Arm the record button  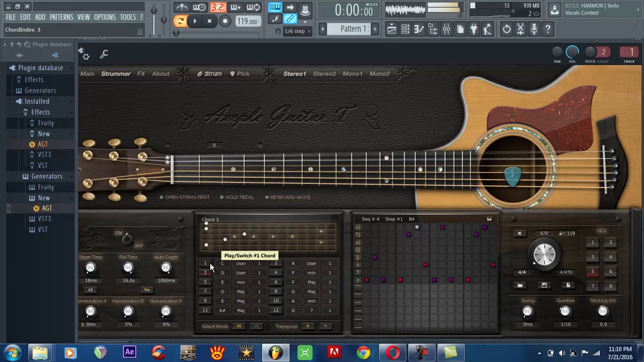click(x=225, y=21)
